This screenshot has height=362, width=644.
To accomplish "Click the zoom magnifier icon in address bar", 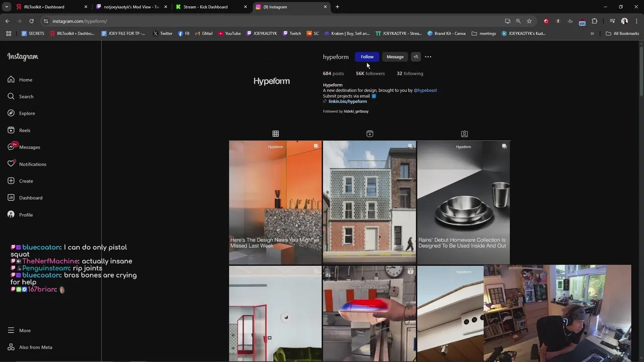I will [x=518, y=21].
